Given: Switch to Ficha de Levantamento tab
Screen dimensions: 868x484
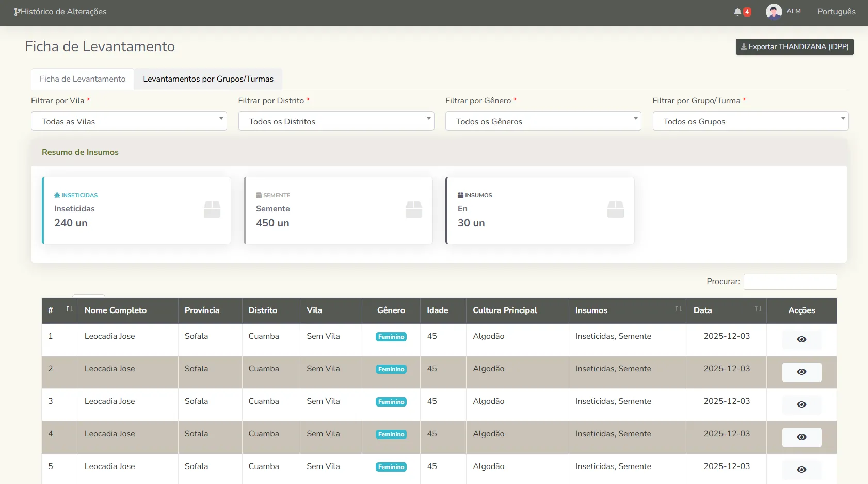Looking at the screenshot, I should pyautogui.click(x=83, y=79).
